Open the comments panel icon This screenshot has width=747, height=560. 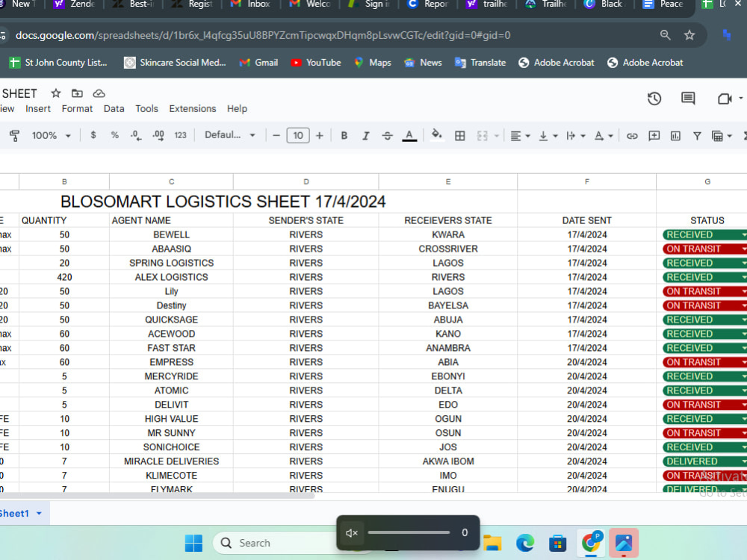point(688,99)
